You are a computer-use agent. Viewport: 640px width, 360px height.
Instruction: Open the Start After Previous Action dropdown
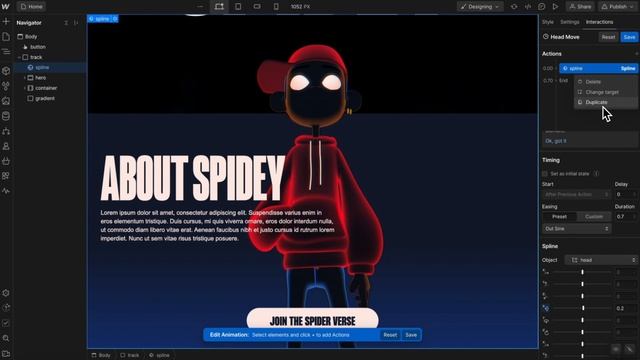(577, 195)
